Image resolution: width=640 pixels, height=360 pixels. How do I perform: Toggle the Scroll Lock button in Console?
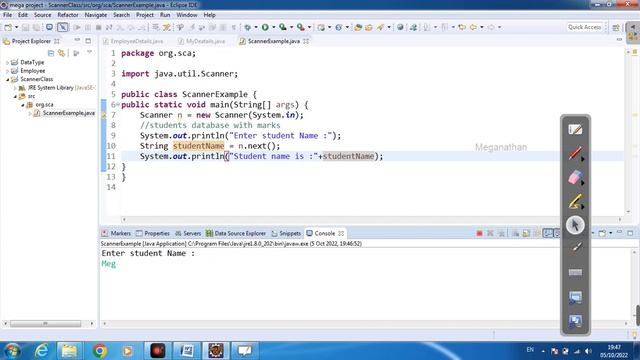(x=526, y=233)
